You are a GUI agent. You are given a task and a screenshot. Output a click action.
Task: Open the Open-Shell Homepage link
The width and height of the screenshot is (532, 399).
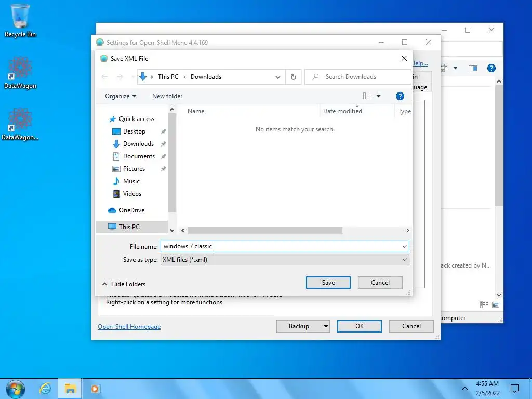point(129,327)
